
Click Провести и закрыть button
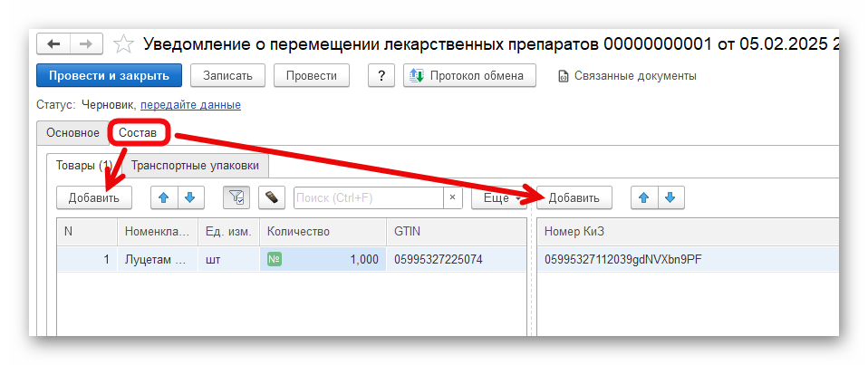109,76
